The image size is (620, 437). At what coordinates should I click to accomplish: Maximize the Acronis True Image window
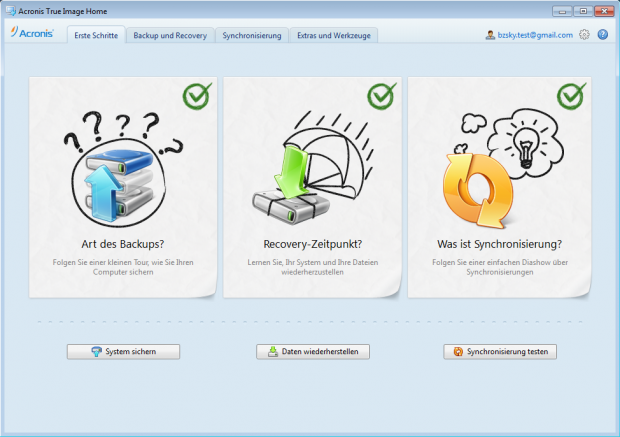click(583, 11)
